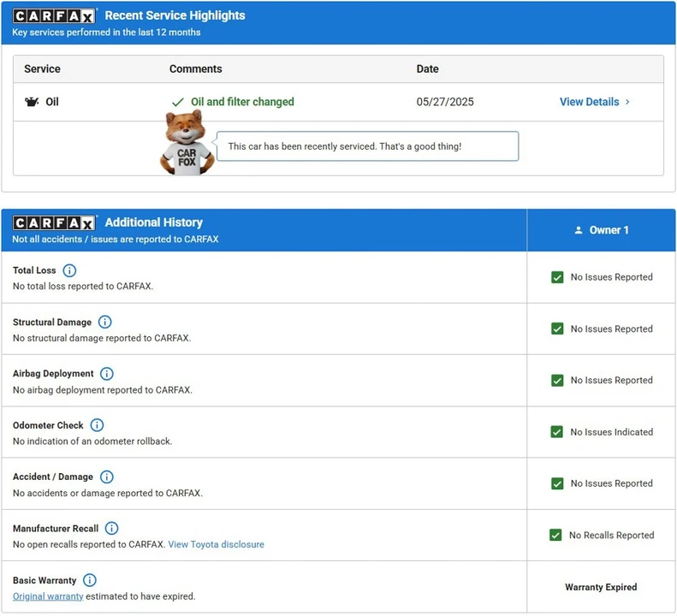Click the Warranty Expired status text
Viewport: 677px width, 616px height.
601,587
